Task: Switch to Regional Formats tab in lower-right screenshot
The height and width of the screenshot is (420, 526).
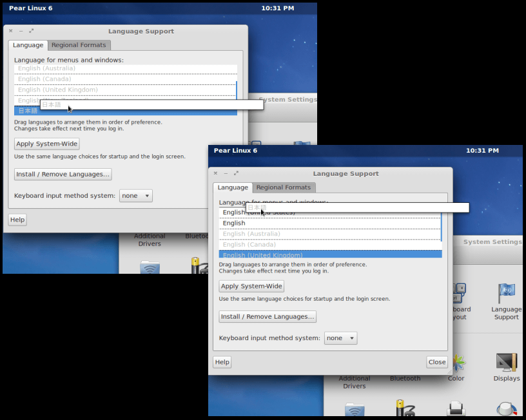Action: [x=284, y=187]
